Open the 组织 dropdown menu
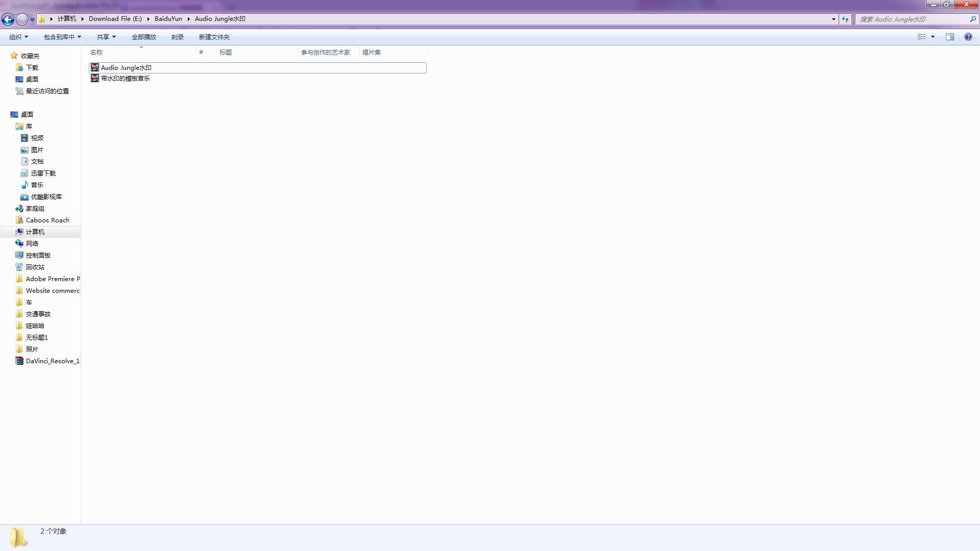 tap(18, 37)
